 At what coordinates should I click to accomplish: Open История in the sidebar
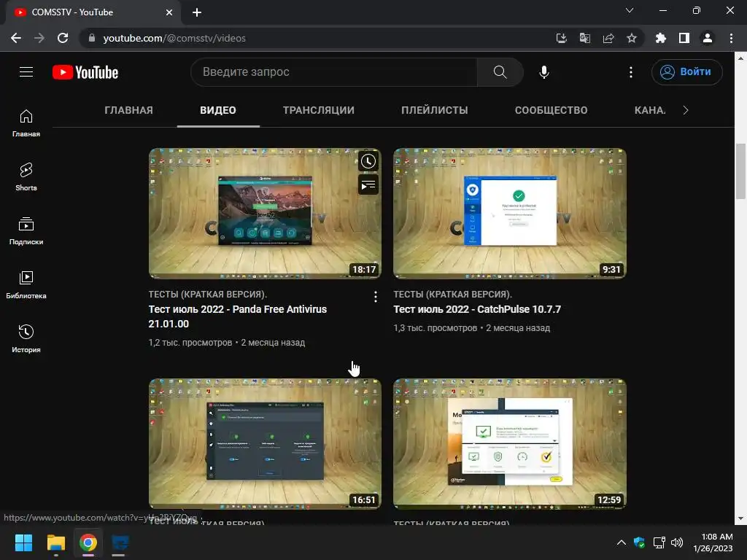(x=26, y=338)
